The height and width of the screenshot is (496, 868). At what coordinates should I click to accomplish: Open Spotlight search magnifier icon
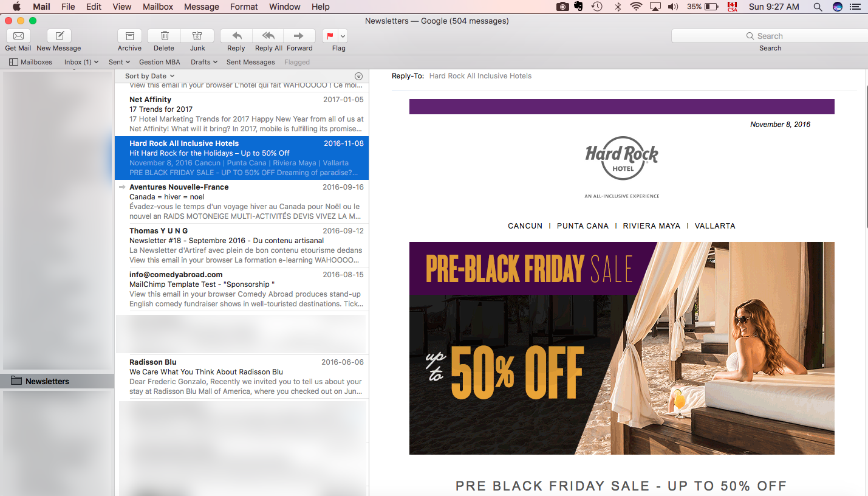[x=818, y=7]
